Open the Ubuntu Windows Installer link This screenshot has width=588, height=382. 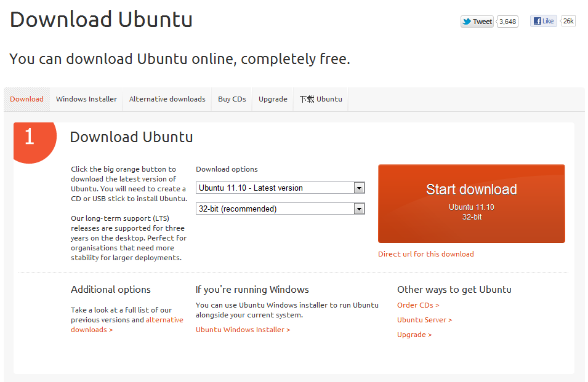pos(243,330)
